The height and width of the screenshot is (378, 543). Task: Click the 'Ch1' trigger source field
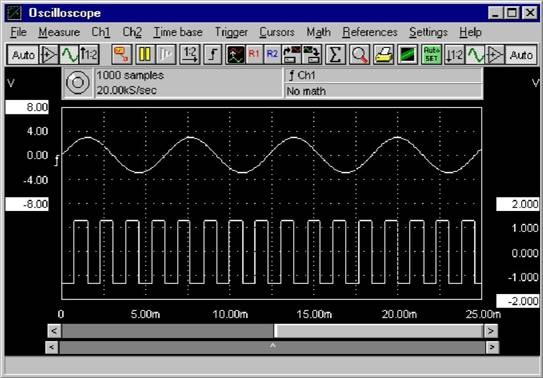coord(384,75)
